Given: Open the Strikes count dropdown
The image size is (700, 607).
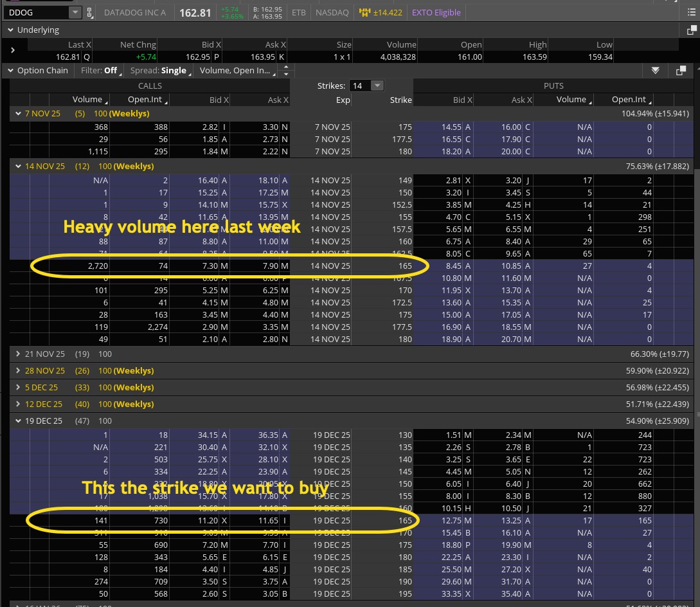Looking at the screenshot, I should [x=377, y=86].
